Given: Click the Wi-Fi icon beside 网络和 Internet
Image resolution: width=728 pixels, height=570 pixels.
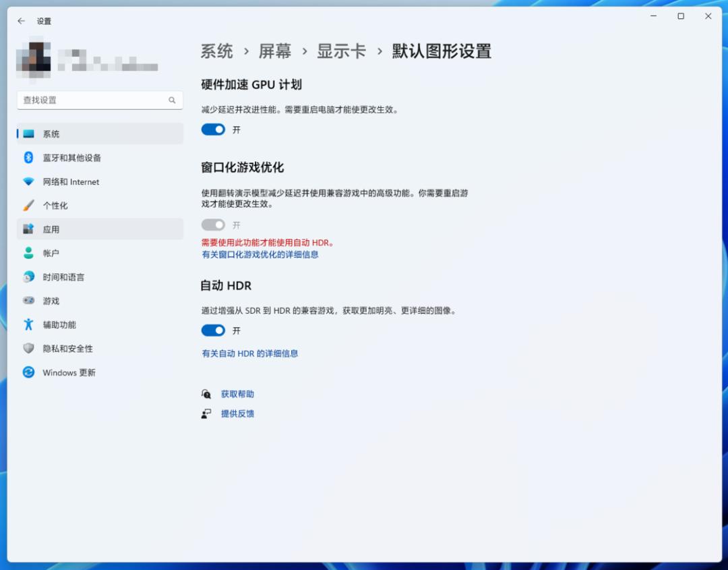Looking at the screenshot, I should [x=29, y=181].
